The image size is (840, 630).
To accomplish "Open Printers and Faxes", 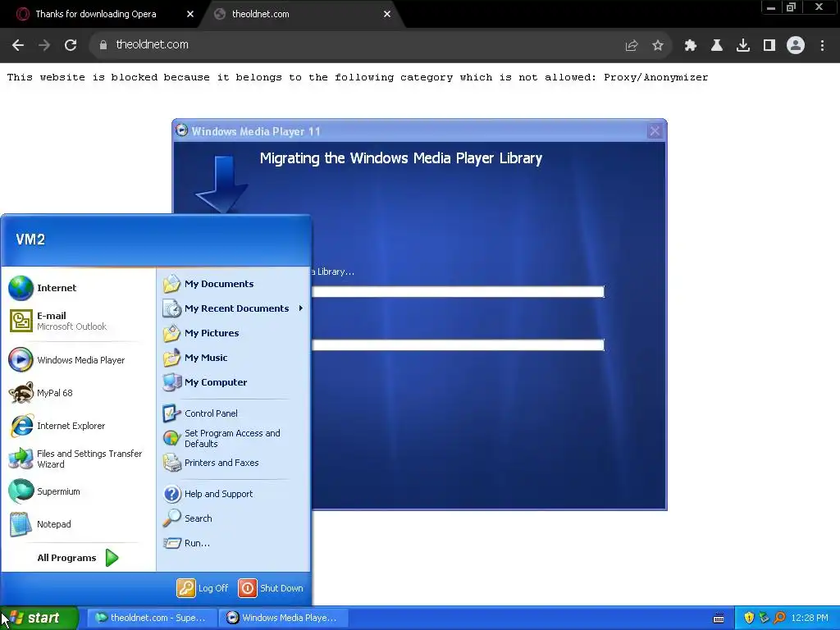I will pos(234,463).
